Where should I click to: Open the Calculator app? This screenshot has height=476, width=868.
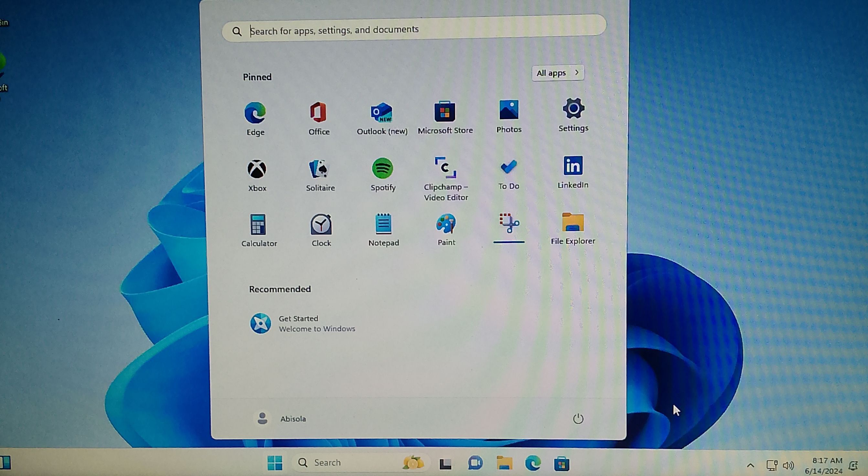(258, 225)
